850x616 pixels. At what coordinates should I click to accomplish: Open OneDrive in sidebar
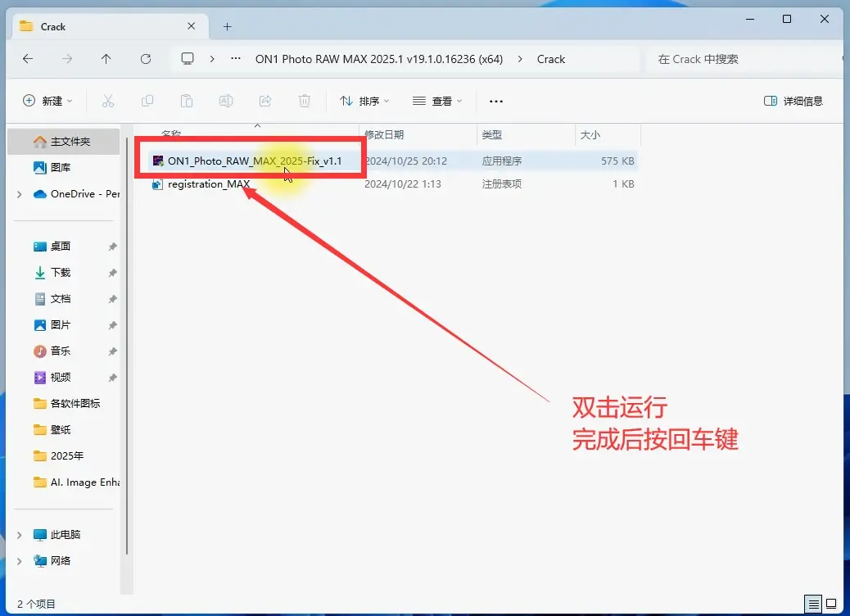pyautogui.click(x=76, y=194)
